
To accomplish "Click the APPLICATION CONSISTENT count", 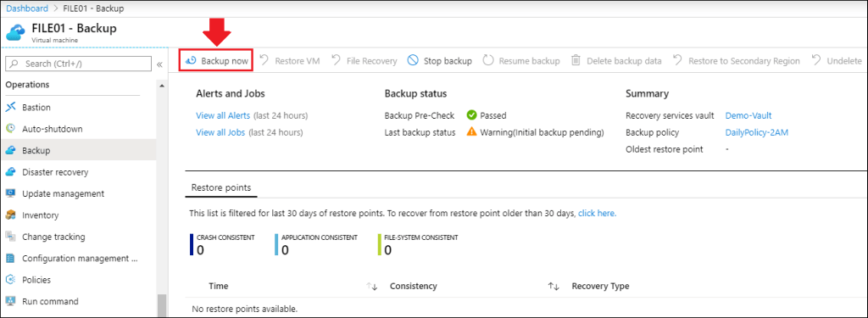I will (x=285, y=250).
